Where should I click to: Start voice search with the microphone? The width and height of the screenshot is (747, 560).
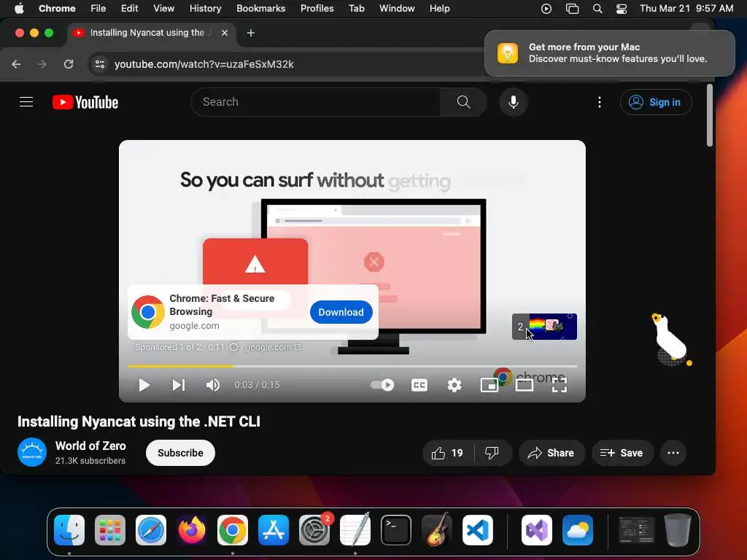[513, 102]
